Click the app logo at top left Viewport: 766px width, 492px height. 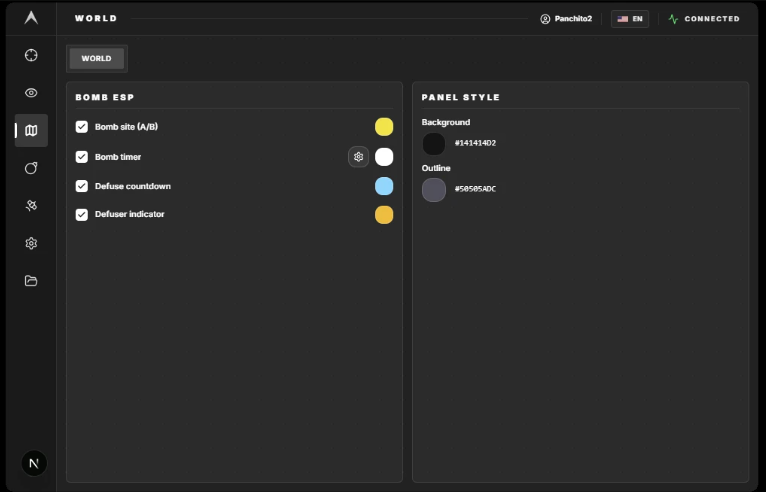31,18
